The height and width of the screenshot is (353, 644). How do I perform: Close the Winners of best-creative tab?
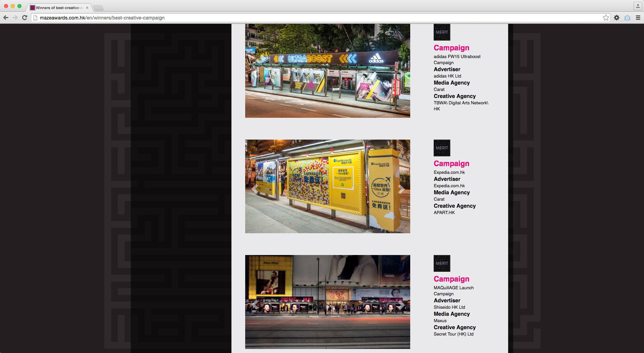(x=87, y=8)
